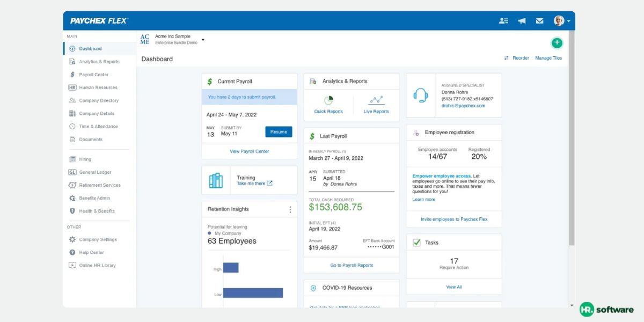Image resolution: width=644 pixels, height=322 pixels.
Task: Click the Help Center question icon
Action: pyautogui.click(x=72, y=252)
